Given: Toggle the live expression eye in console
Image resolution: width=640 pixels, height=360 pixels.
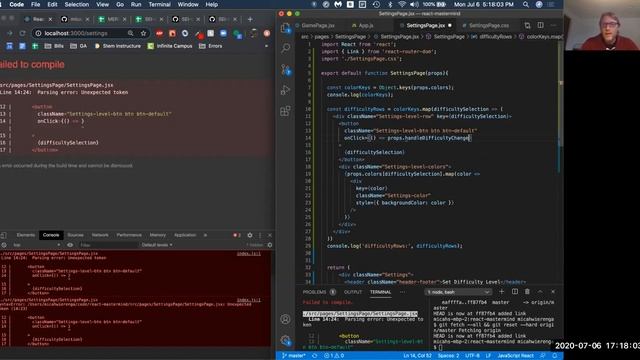Looking at the screenshot, I should click(x=70, y=245).
